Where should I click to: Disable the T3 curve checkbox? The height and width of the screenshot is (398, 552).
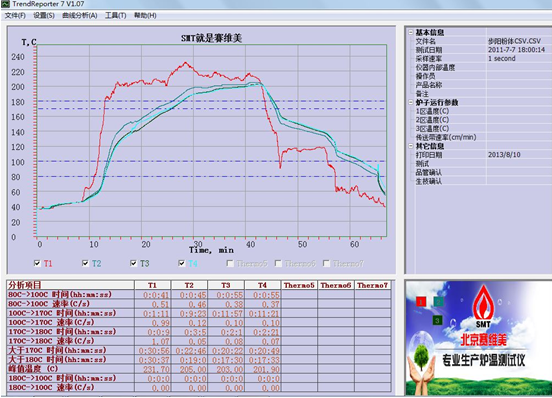(x=133, y=263)
